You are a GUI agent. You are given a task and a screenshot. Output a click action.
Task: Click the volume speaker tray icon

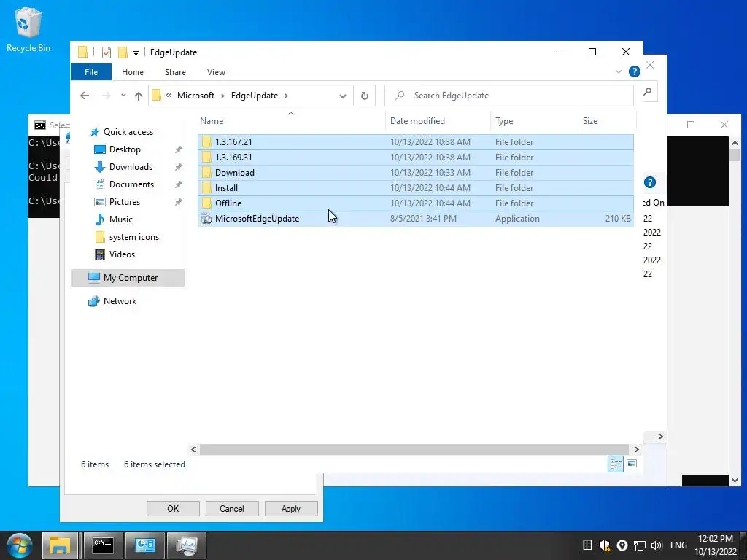coord(657,545)
